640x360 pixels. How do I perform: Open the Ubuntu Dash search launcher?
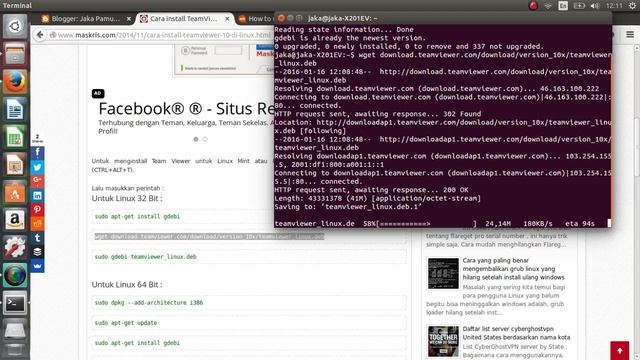pyautogui.click(x=15, y=26)
